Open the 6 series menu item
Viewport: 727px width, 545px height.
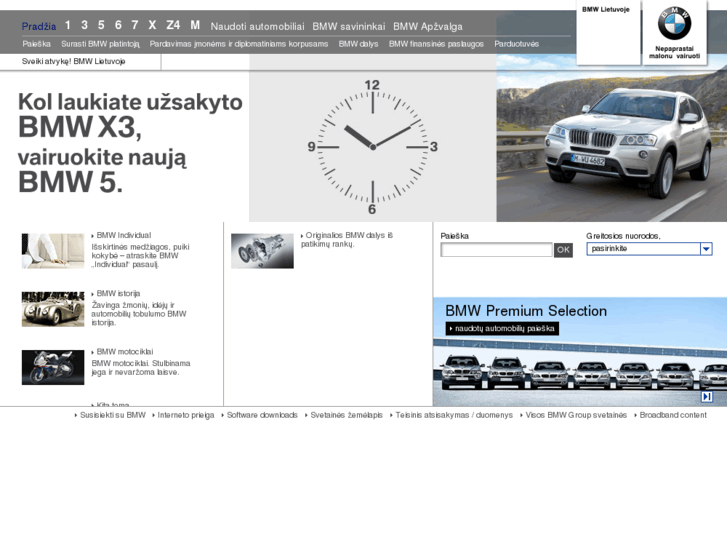coord(118,25)
